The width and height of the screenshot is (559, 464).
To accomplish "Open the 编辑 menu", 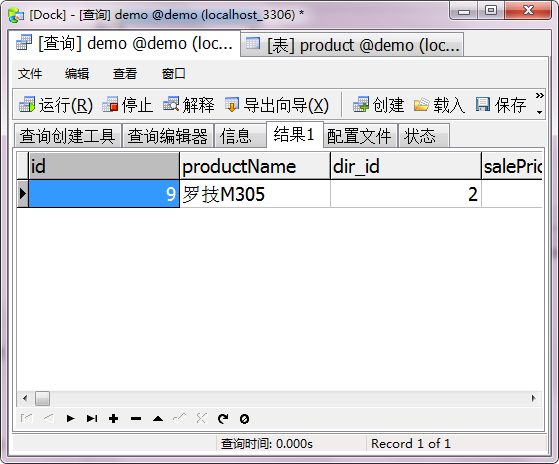I will tap(77, 74).
